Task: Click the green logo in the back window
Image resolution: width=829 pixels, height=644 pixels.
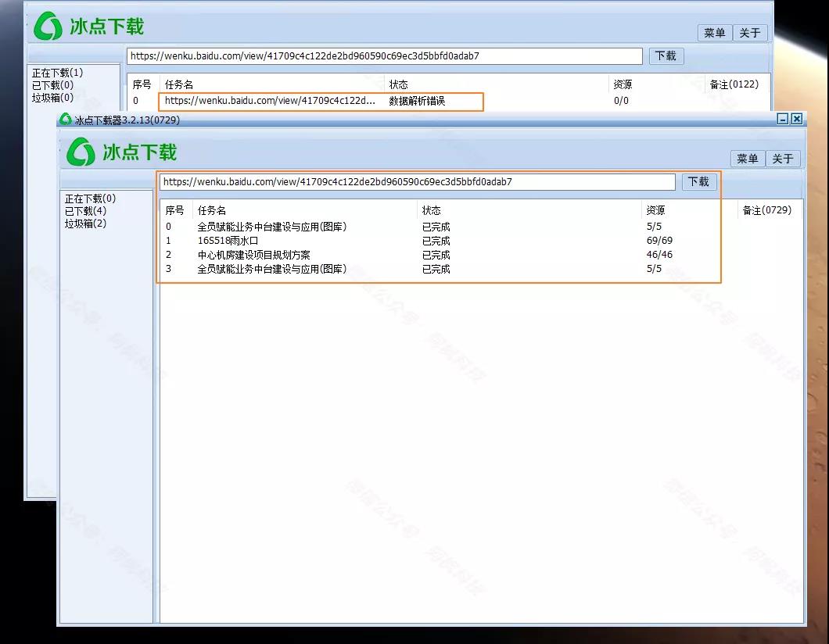Action: (x=48, y=26)
